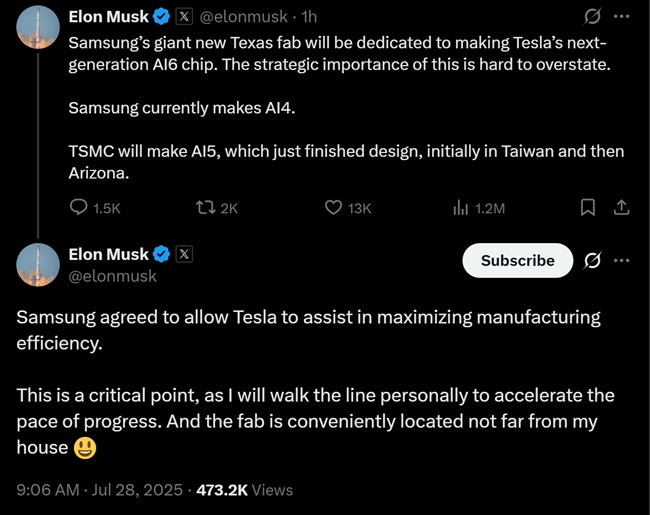The width and height of the screenshot is (650, 515).
Task: Click the Grok icon on the top tweet
Action: tap(592, 17)
